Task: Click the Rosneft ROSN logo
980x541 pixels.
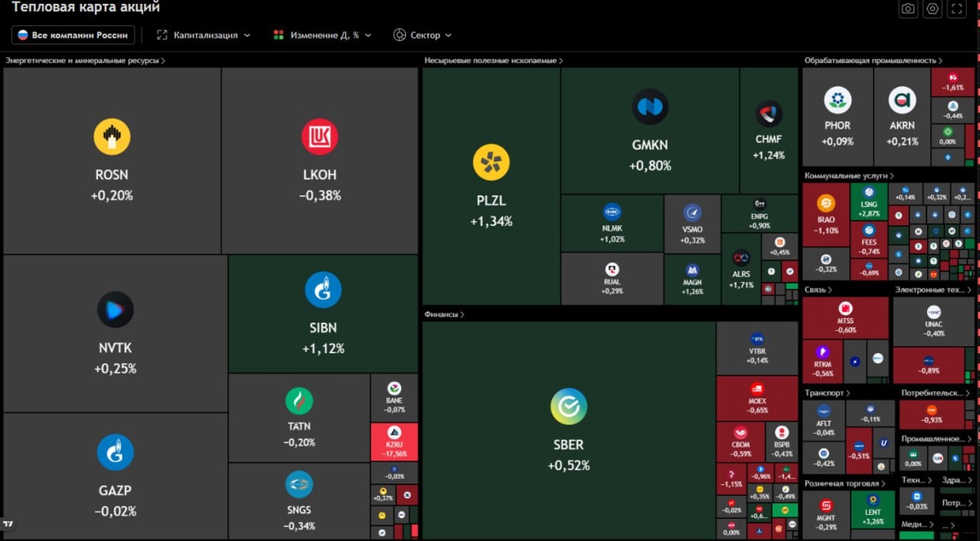Action: [x=112, y=136]
